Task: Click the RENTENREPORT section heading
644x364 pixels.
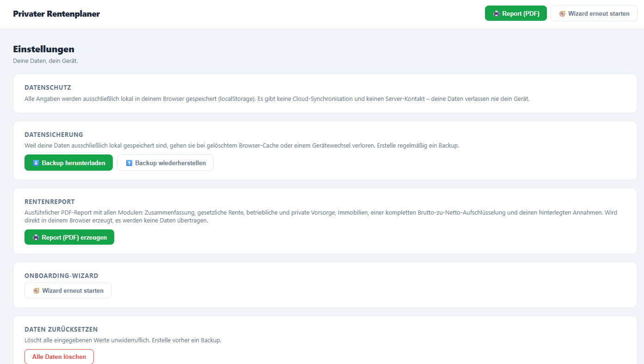Action: 49,202
